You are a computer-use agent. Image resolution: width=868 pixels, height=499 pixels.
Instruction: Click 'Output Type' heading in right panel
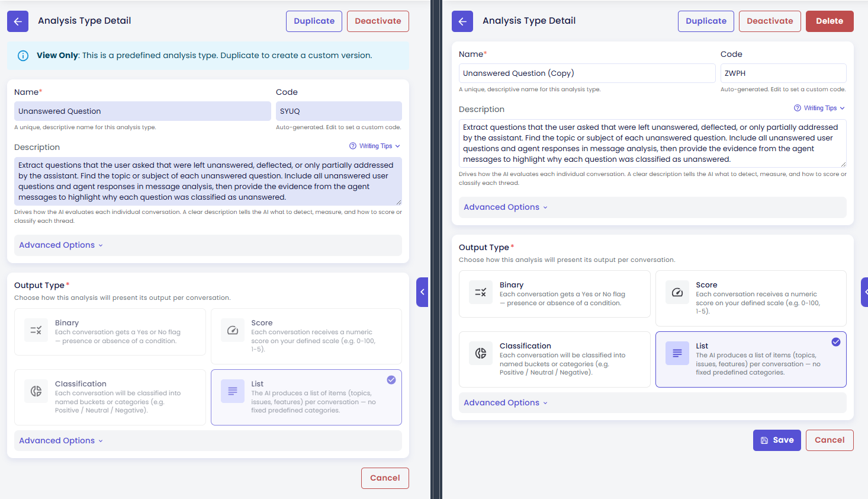(484, 248)
